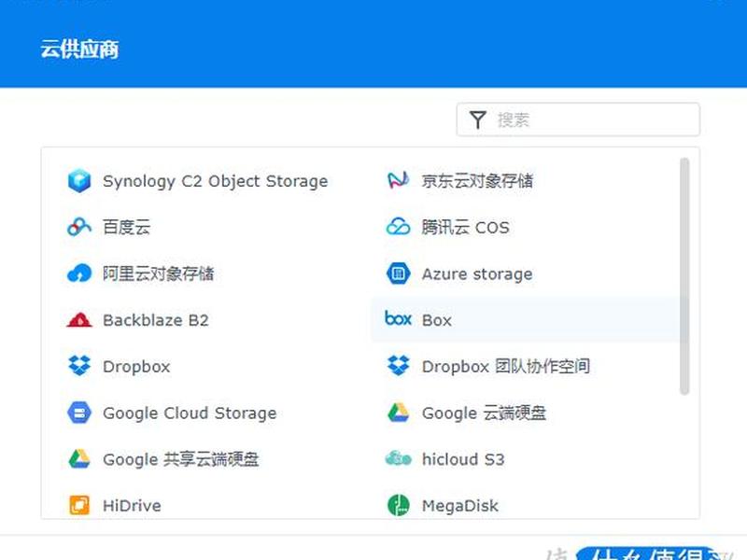Screen dimensions: 747x560
Task: Click the 百度云 cloud icon
Action: (79, 227)
